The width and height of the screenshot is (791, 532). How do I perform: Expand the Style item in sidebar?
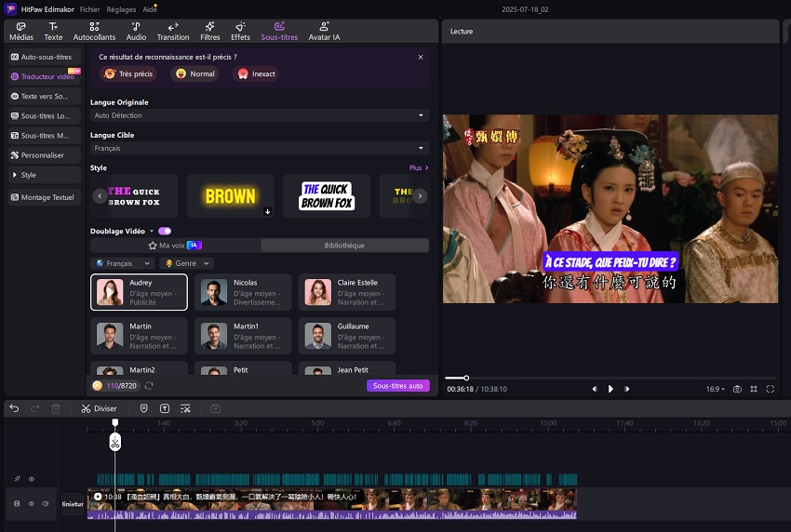click(45, 175)
